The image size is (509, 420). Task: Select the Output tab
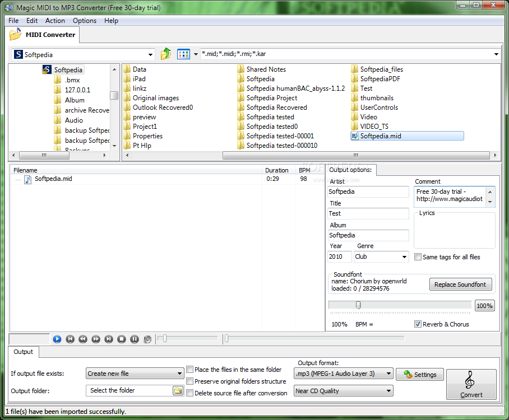[x=23, y=352]
